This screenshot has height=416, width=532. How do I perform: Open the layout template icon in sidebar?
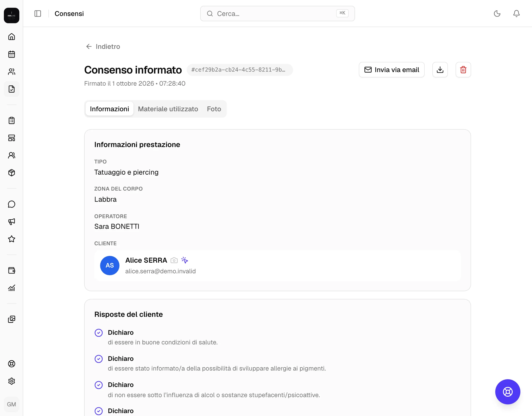(x=11, y=138)
